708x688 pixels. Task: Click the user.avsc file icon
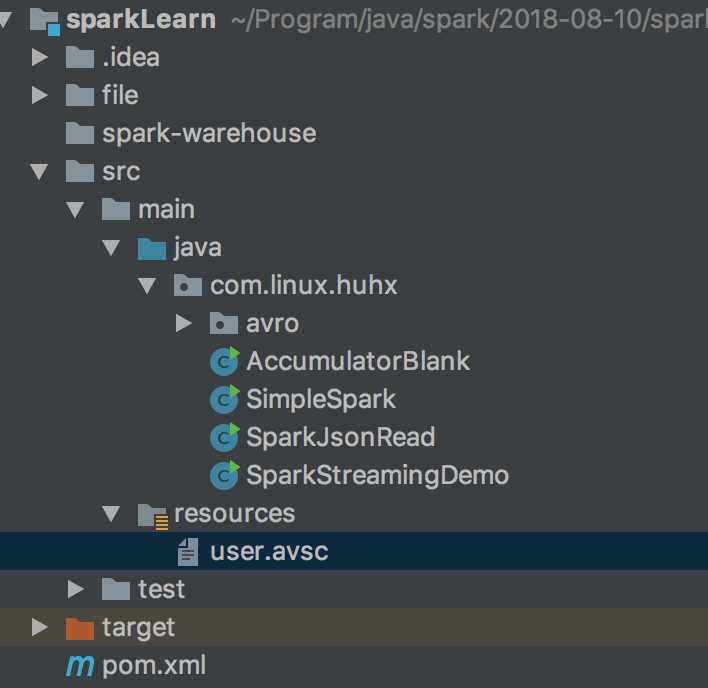pos(187,551)
